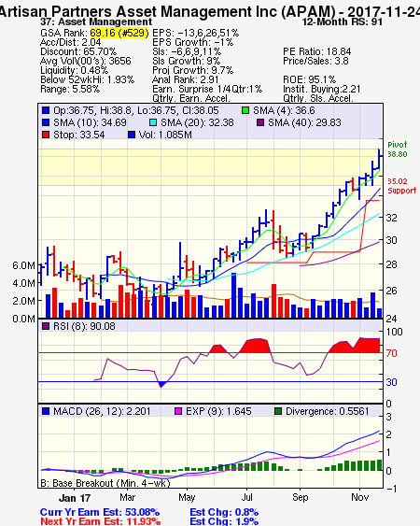Image resolution: width=420 pixels, height=526 pixels.
Task: Click the blue Vol legend swatch
Action: pos(132,135)
